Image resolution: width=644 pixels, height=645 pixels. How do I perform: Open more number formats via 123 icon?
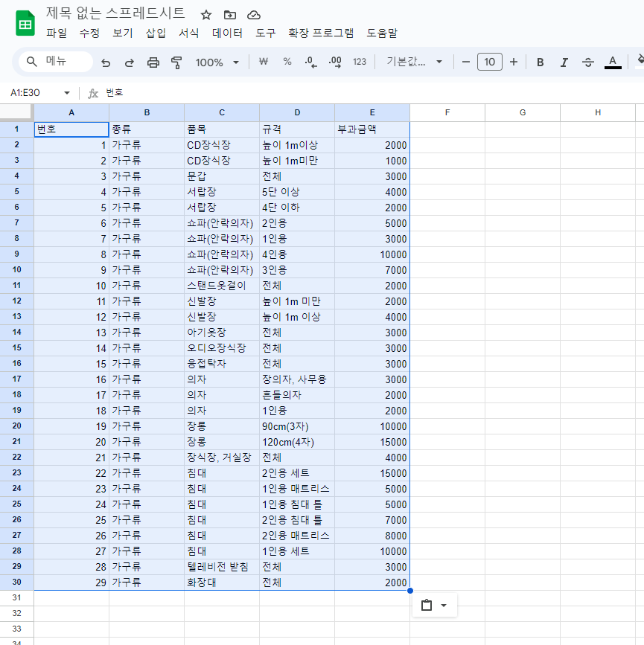pos(359,62)
